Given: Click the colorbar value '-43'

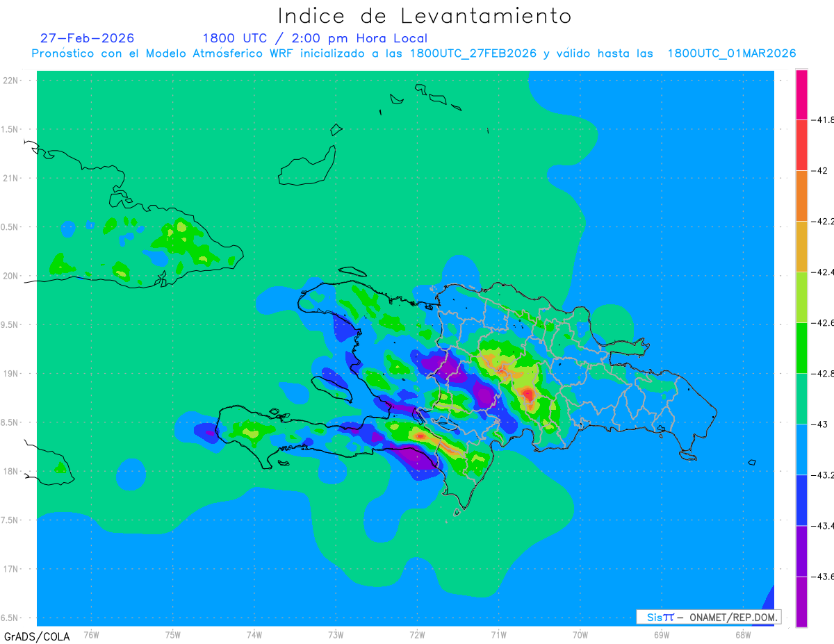Looking at the screenshot, I should coord(821,424).
